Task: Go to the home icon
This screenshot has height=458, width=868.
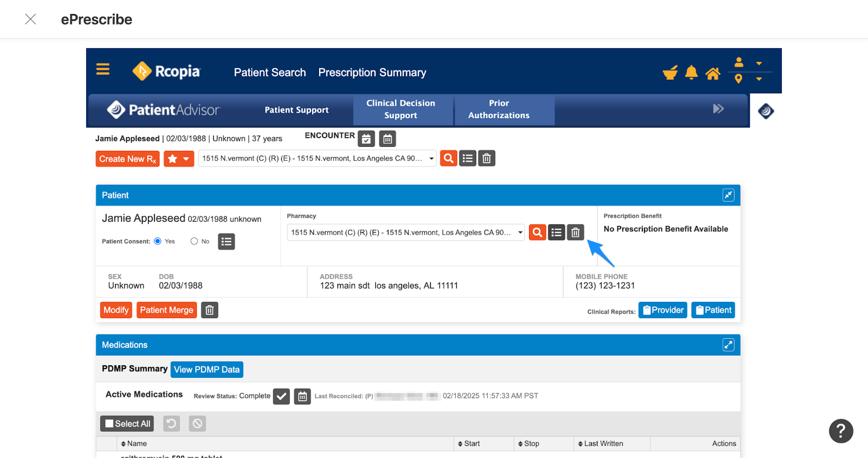Action: point(713,73)
